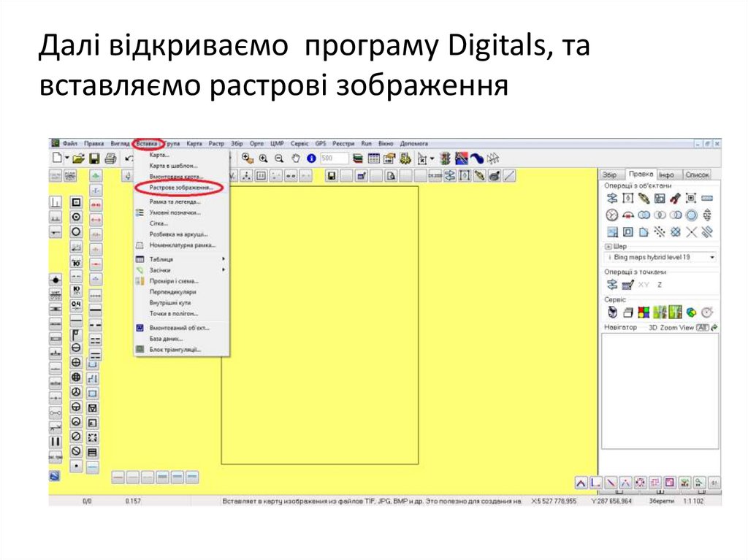Screen dimensions: 748x560
Task: Click the Допомога menu
Action: [x=413, y=144]
